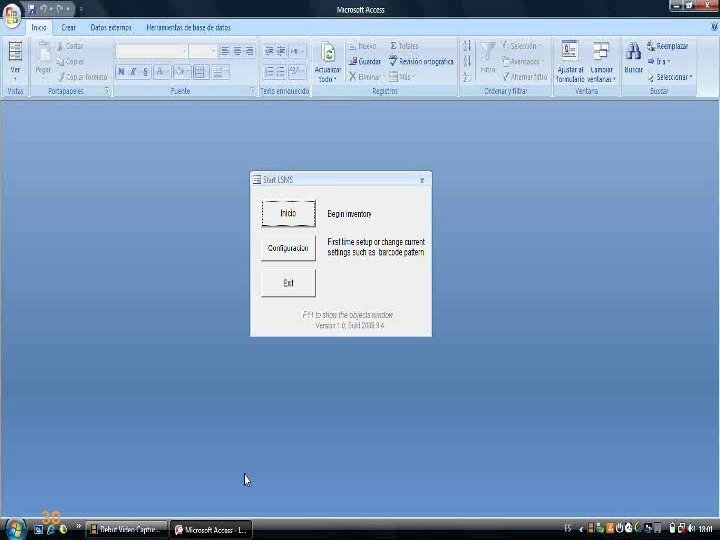Click Alternar filtro

[524, 77]
